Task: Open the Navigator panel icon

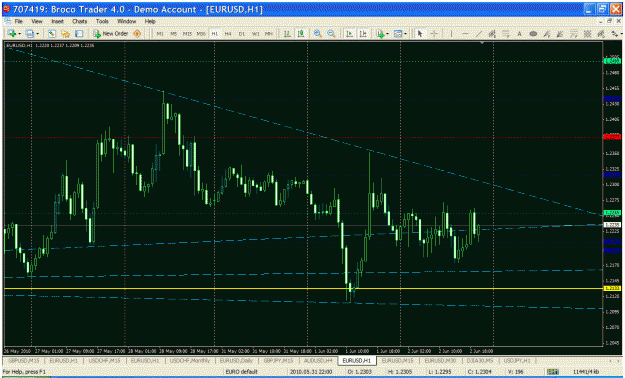Action: [65, 34]
